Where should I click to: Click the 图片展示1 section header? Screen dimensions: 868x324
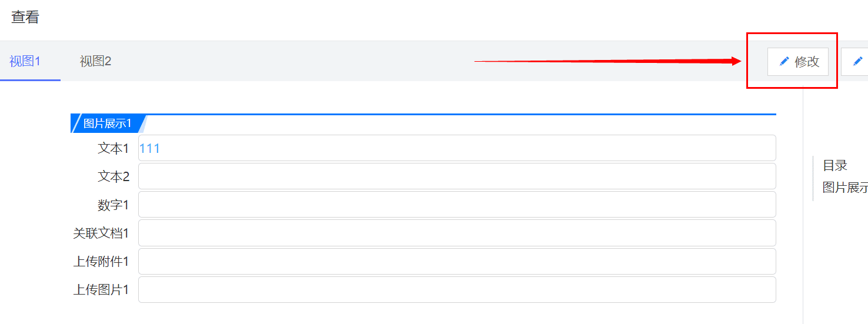pyautogui.click(x=107, y=123)
